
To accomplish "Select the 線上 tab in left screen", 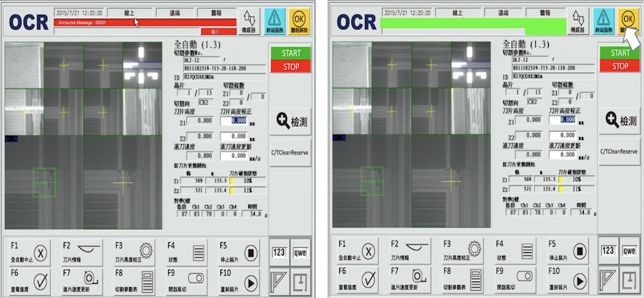I will (129, 13).
